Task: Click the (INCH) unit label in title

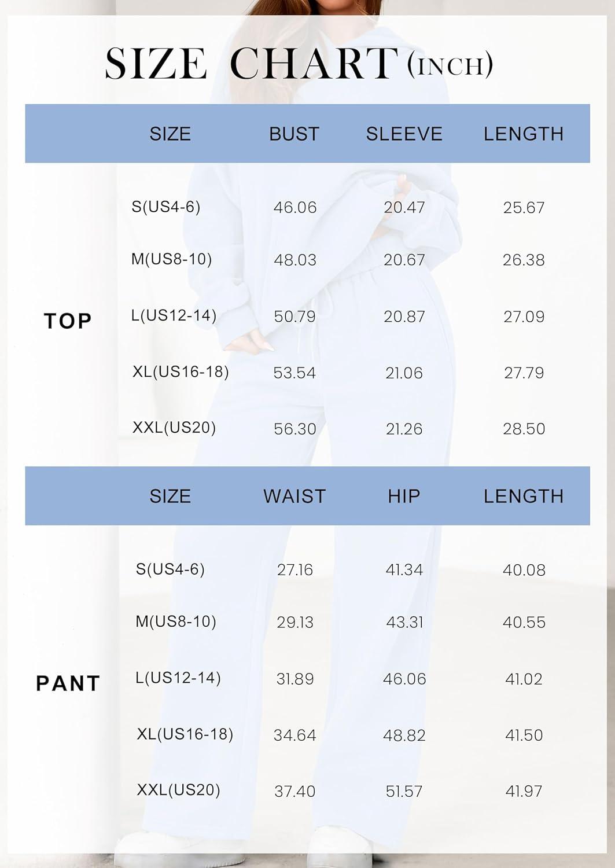Action: 450,65
